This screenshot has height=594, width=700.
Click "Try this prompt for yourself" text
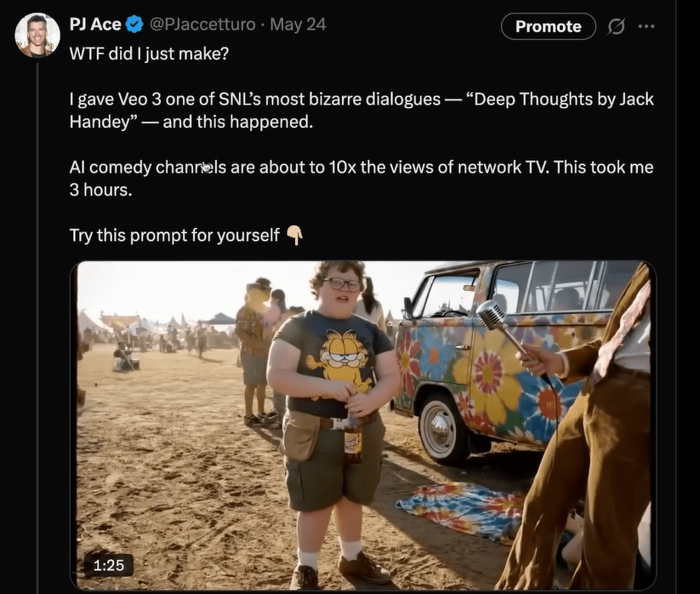(174, 235)
